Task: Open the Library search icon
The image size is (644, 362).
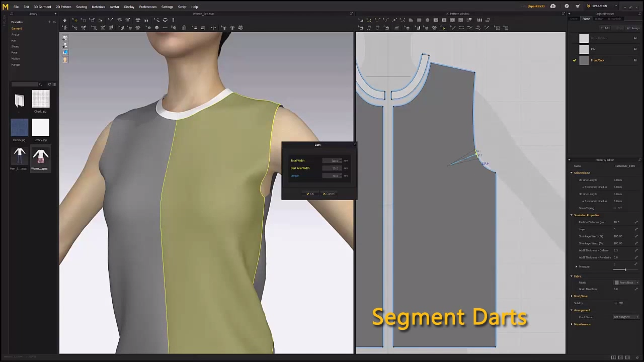Action: pyautogui.click(x=40, y=84)
